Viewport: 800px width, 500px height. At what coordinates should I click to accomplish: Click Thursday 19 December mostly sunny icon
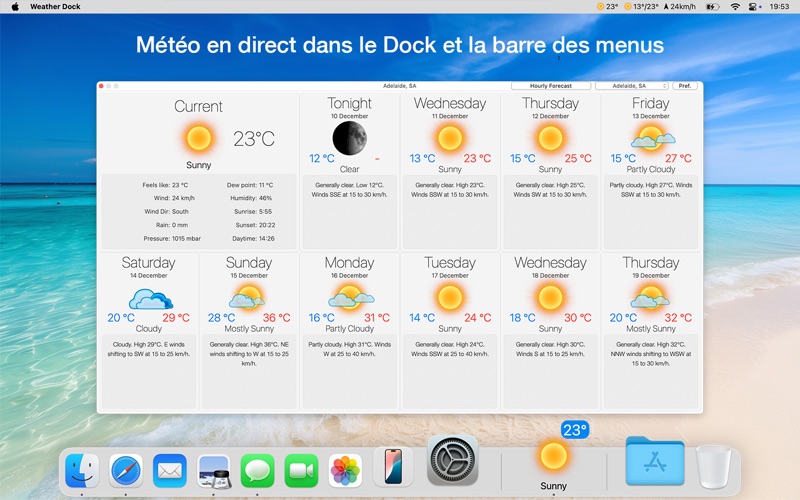pos(651,297)
